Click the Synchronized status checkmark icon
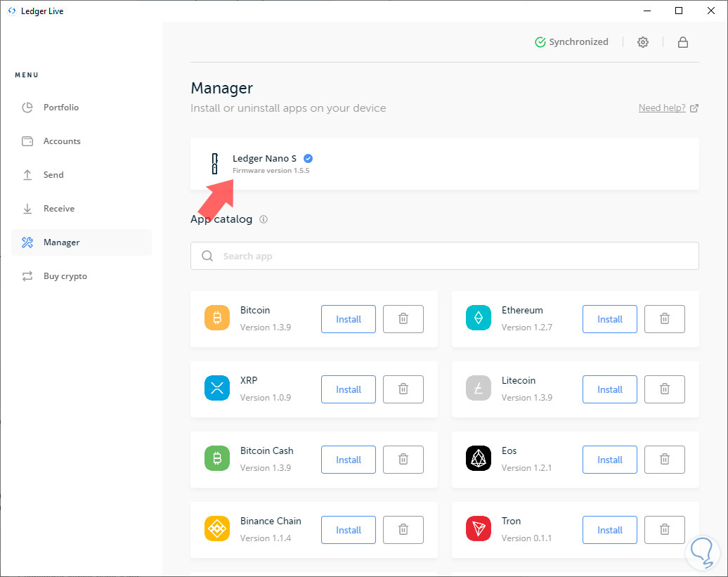Screen dimensions: 728x577 point(540,42)
